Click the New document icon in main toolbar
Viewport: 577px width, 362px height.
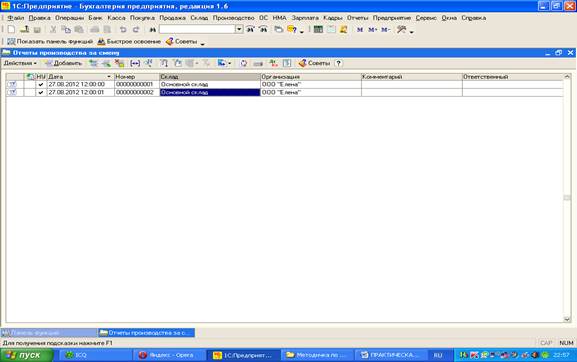click(x=11, y=29)
